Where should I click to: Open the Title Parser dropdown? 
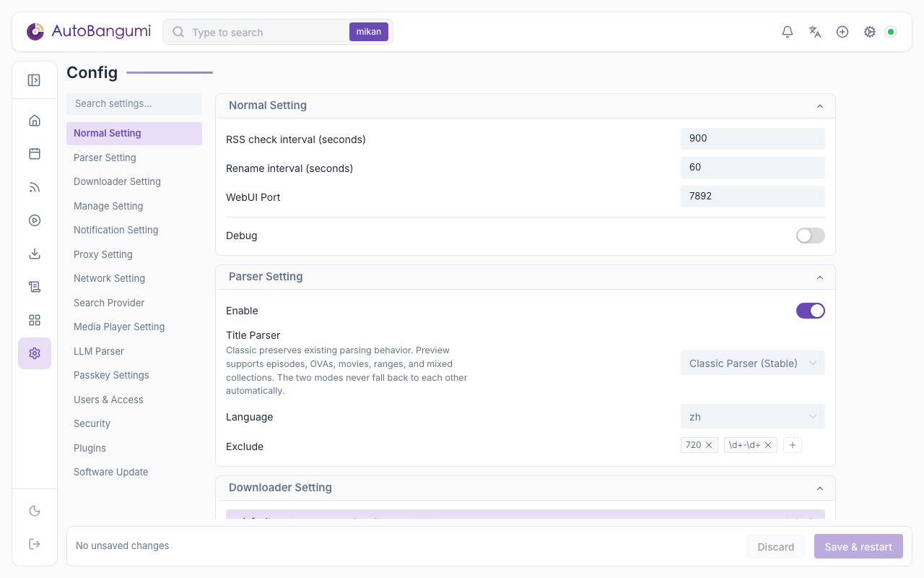753,363
